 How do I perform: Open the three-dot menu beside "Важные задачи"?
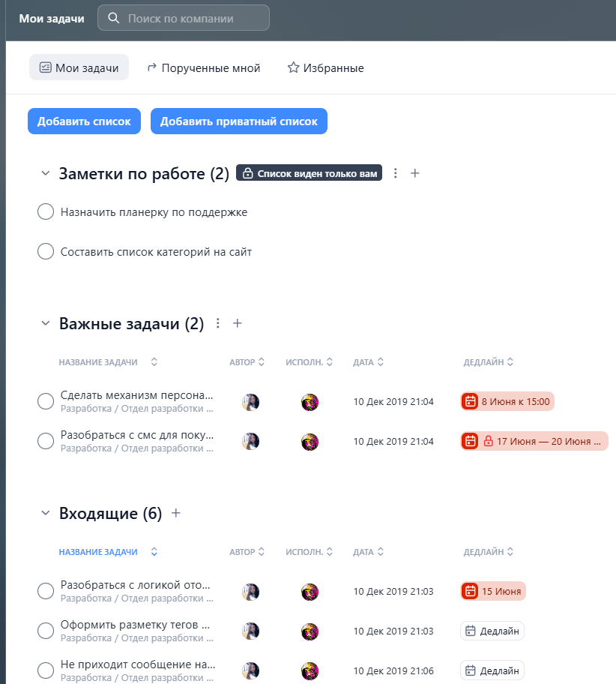tap(217, 322)
